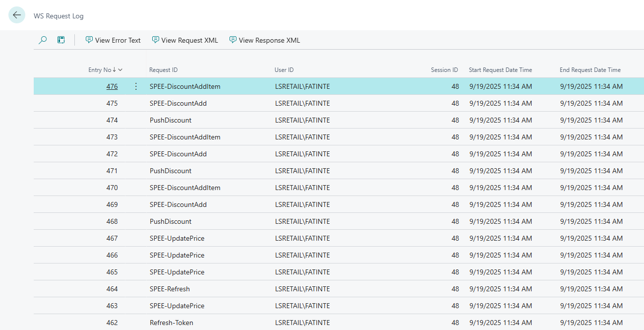
Task: Click the back arrow button
Action: pyautogui.click(x=17, y=15)
